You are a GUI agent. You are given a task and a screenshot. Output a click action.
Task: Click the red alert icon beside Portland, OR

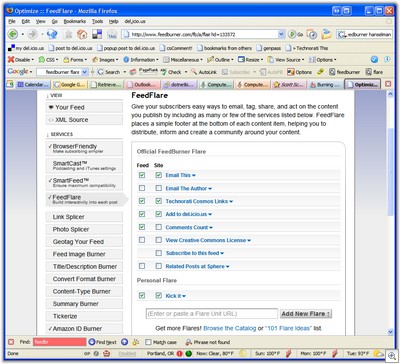pyautogui.click(x=179, y=353)
